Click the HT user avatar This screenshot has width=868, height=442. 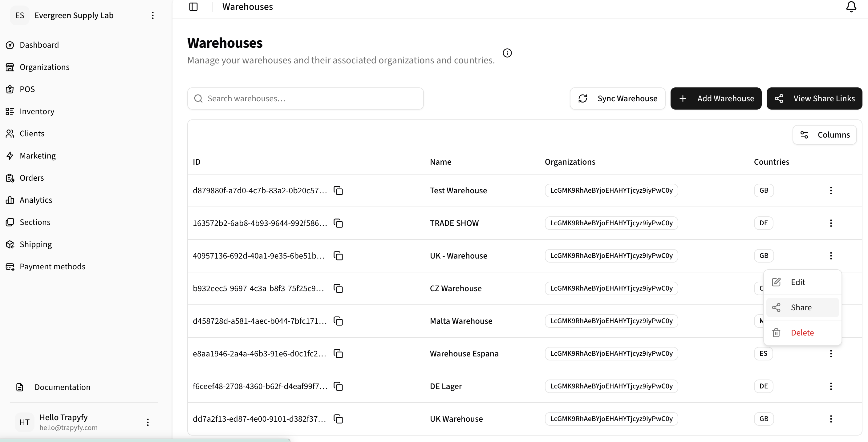(24, 422)
